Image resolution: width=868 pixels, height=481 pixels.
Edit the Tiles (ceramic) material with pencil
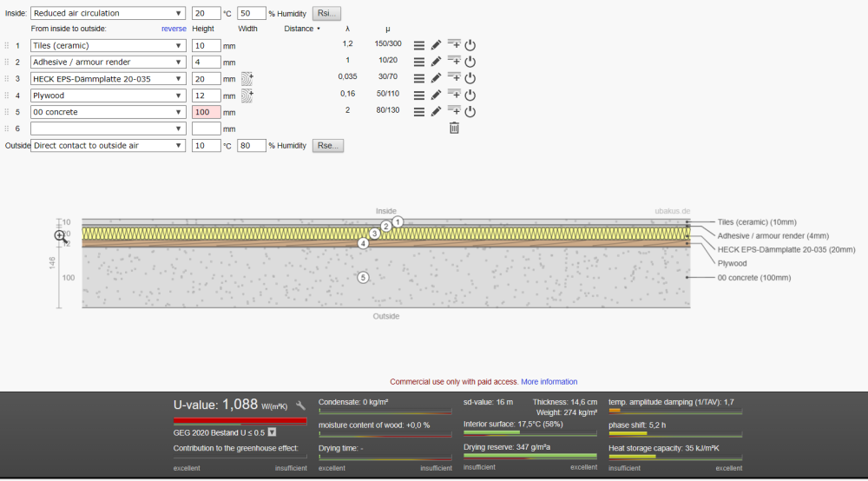coord(437,45)
